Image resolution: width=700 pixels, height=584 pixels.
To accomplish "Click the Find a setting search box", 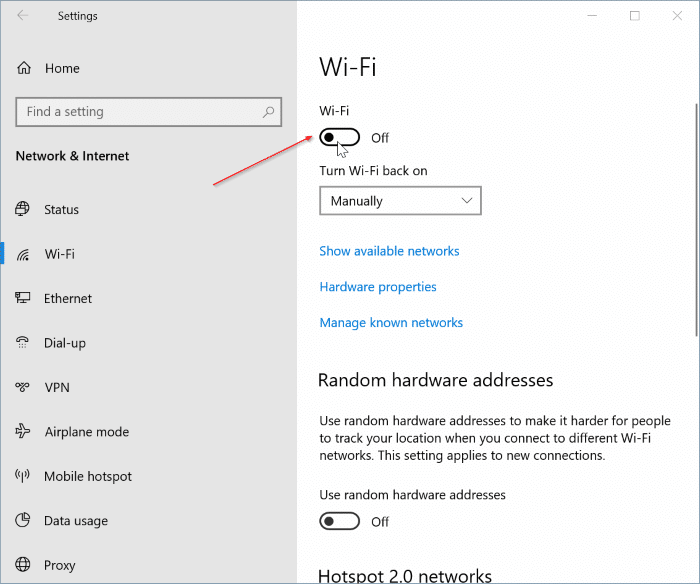I will 149,112.
